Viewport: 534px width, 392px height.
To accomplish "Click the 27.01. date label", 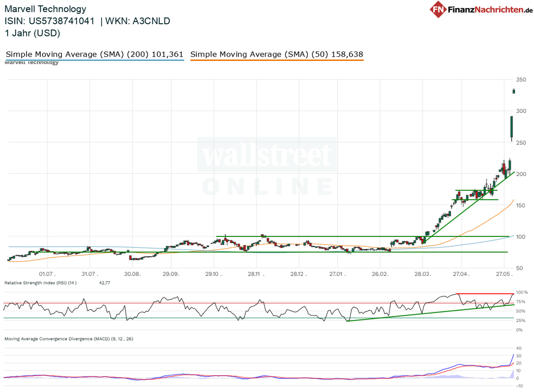I will 338,274.
